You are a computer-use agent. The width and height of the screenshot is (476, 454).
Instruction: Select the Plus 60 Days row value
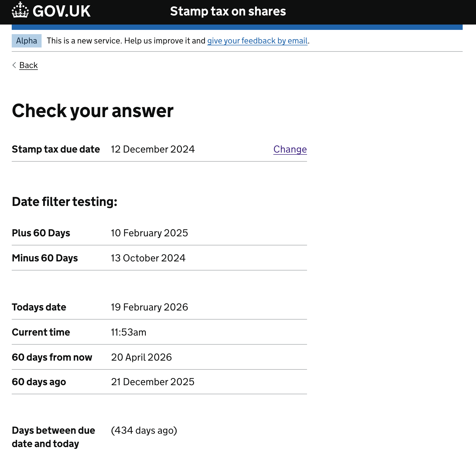(150, 233)
